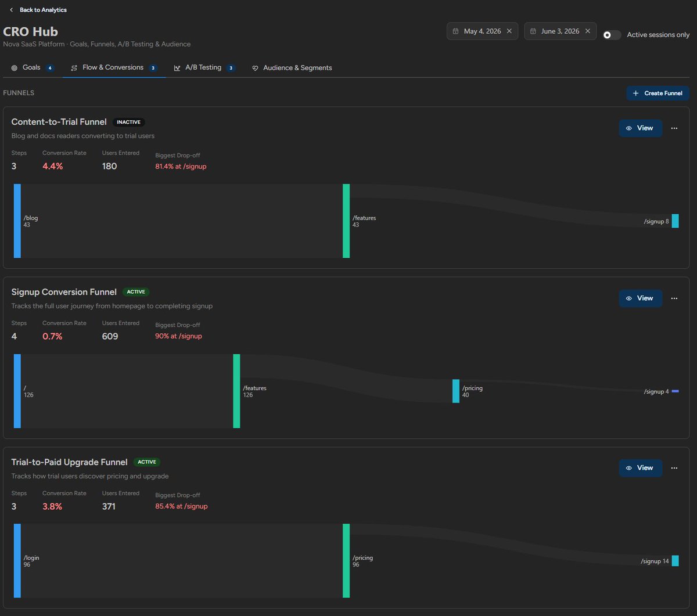Screen dimensions: 697x616
Task: Click the 4.4% conversion rate value
Action: (x=52, y=166)
